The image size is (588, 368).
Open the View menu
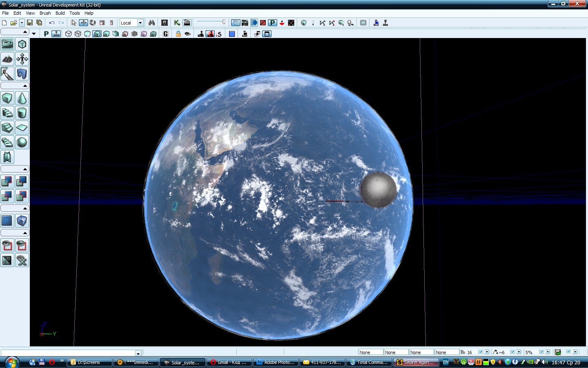[x=30, y=13]
